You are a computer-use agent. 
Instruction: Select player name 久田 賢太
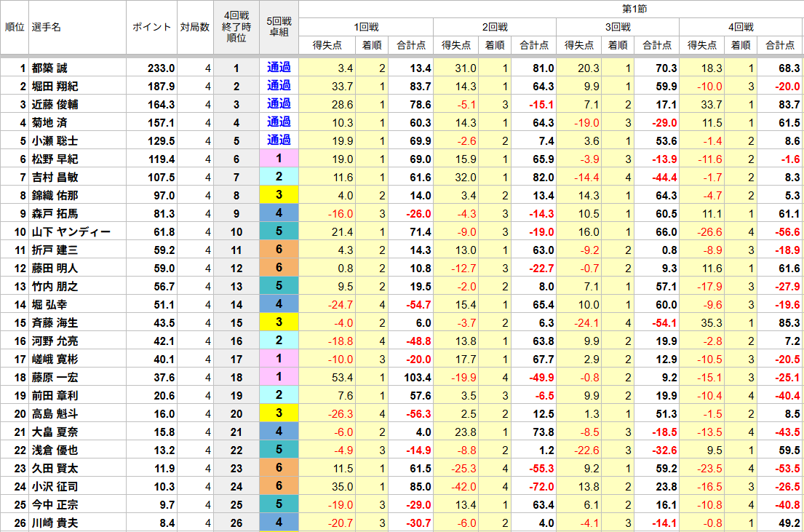click(55, 469)
